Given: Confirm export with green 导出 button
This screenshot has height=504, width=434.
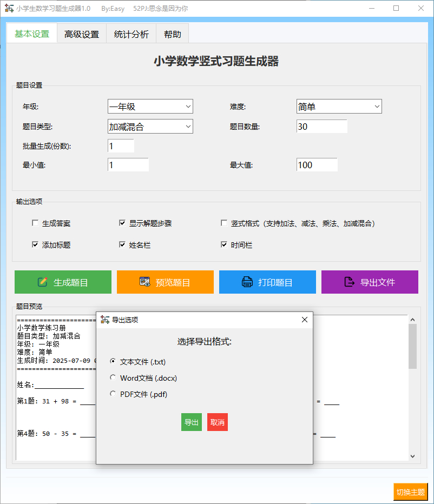Looking at the screenshot, I should (x=192, y=422).
